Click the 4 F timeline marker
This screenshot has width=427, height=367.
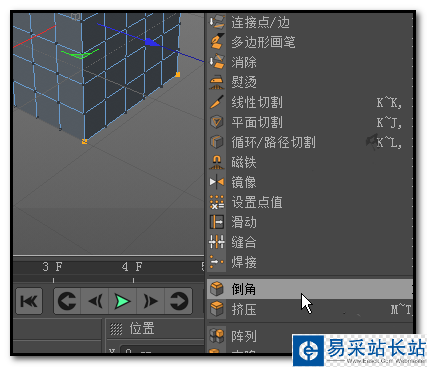[x=132, y=267]
